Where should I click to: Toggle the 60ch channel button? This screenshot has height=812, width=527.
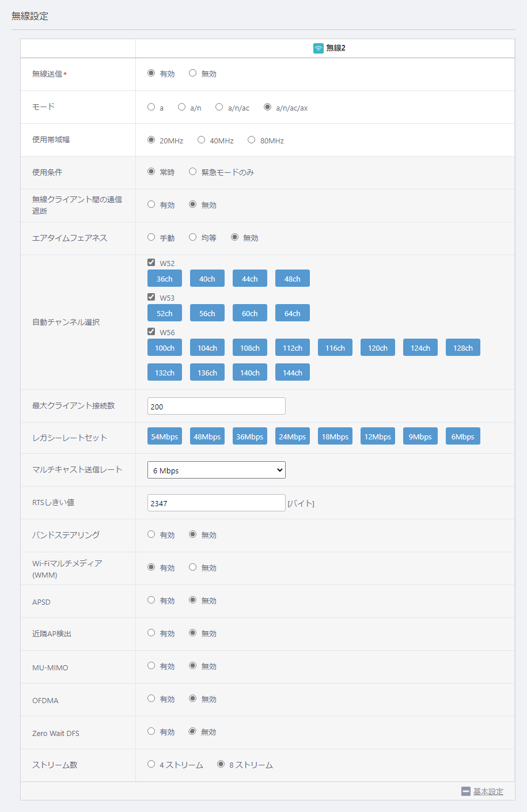pyautogui.click(x=250, y=313)
